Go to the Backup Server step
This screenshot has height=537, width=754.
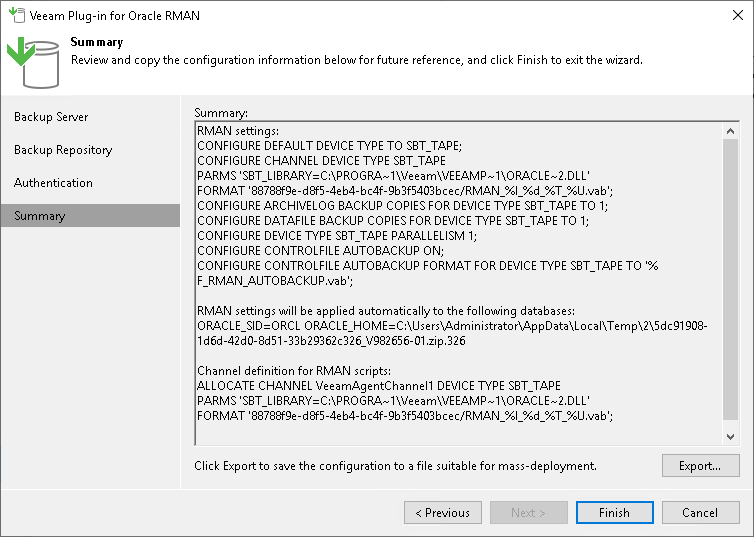tap(51, 117)
